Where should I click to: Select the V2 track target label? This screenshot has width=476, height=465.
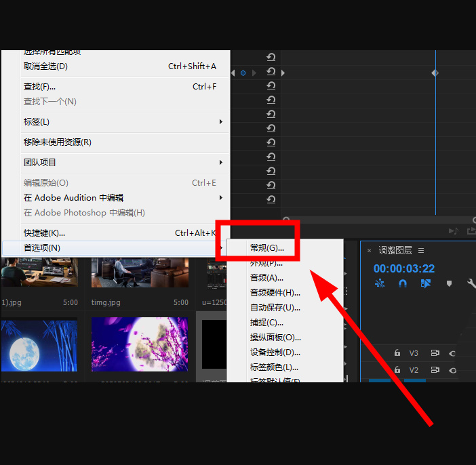coord(414,370)
